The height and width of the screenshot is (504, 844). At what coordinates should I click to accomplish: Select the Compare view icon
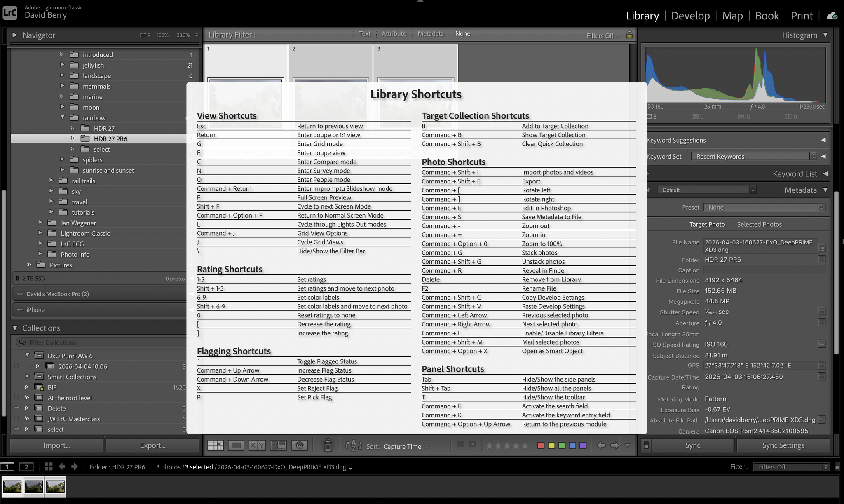pyautogui.click(x=256, y=445)
